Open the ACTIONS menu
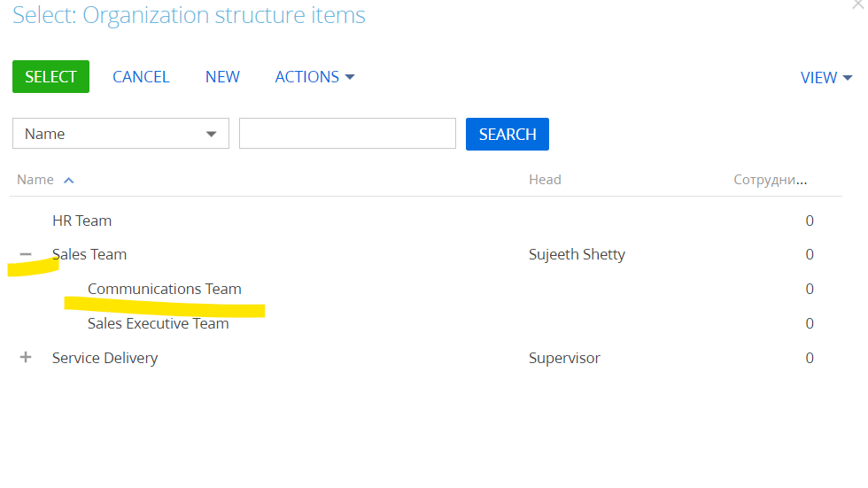This screenshot has width=868, height=488. (x=314, y=77)
